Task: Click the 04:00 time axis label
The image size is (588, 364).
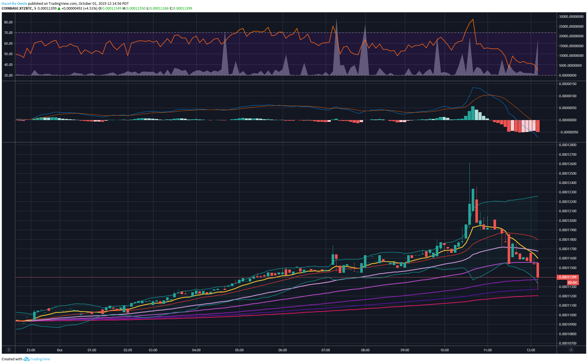Action: [196, 350]
